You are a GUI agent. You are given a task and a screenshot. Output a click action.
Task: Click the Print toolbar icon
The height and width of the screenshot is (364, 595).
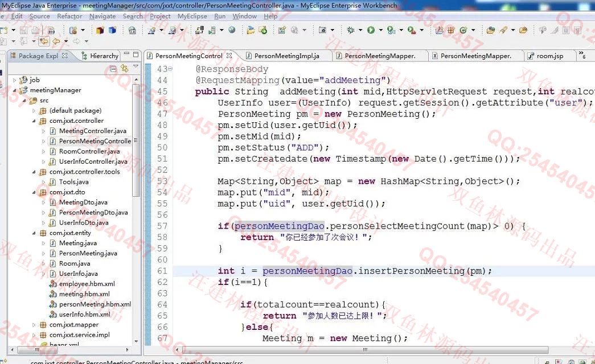pos(36,30)
